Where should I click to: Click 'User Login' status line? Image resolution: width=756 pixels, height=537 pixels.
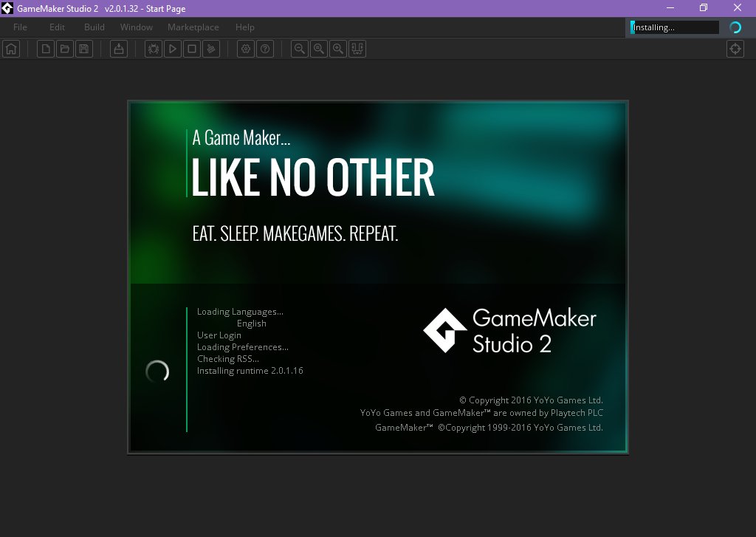[x=219, y=335]
